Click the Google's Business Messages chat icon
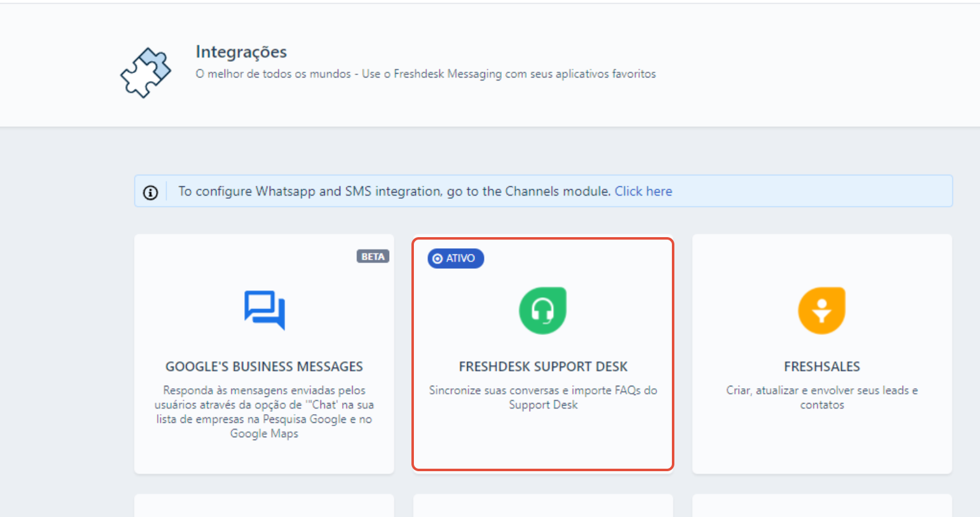Viewport: 980px width, 517px height. [265, 310]
